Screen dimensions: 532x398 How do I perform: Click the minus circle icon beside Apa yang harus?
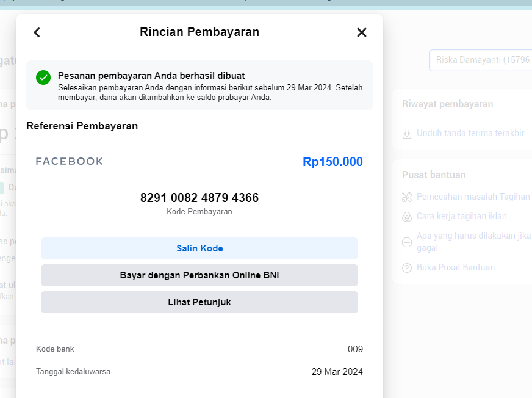coord(407,242)
